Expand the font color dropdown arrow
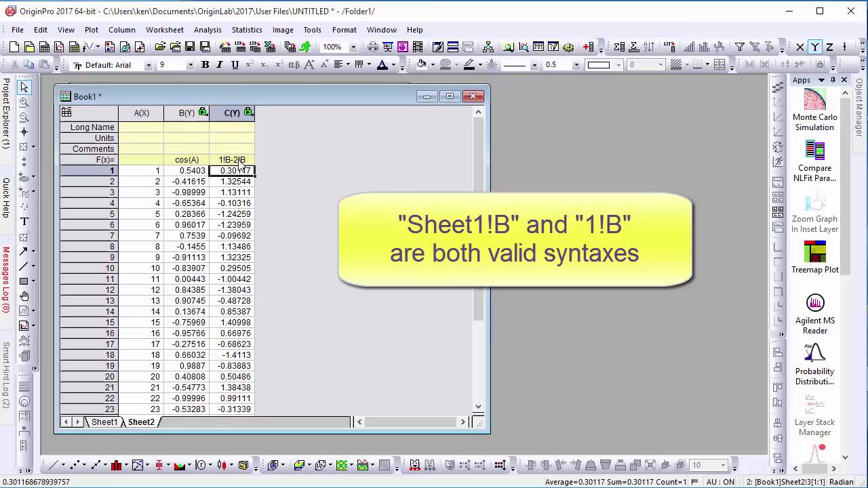Screen dimensions: 868x488 [393, 65]
